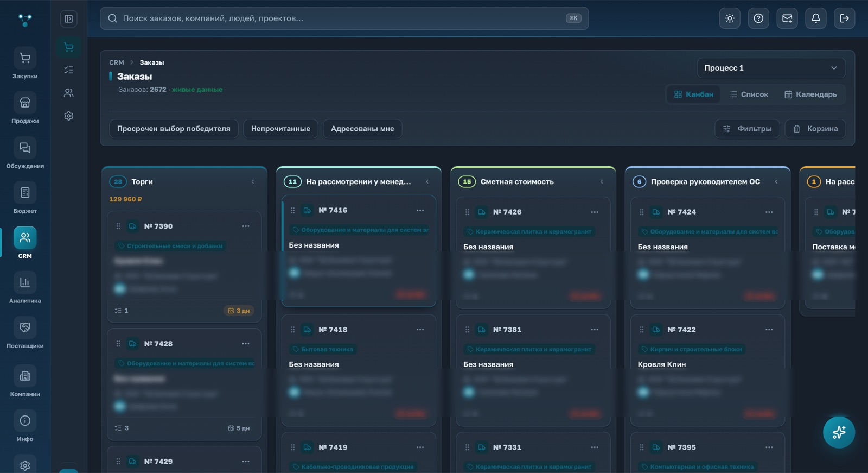Open three-dot menu of order № 7424
Screen dimensions: 868x473
point(769,212)
